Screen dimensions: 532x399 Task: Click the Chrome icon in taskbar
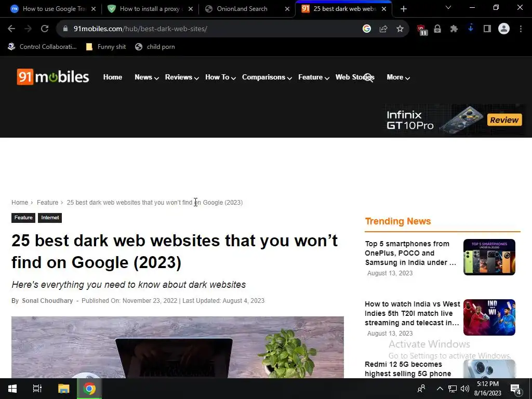[x=89, y=389]
